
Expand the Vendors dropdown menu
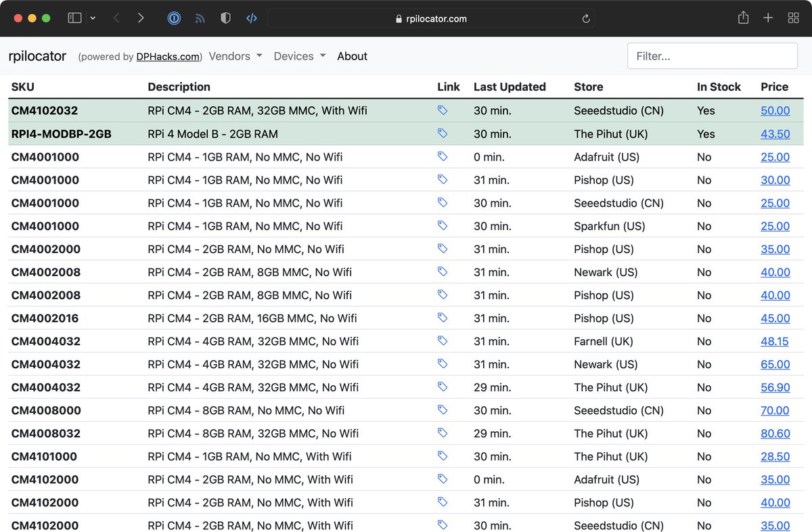click(x=235, y=56)
